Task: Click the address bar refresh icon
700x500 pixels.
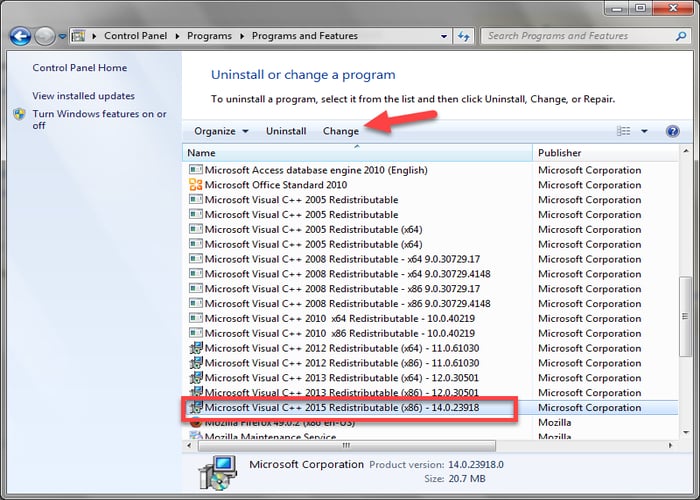Action: [x=463, y=36]
